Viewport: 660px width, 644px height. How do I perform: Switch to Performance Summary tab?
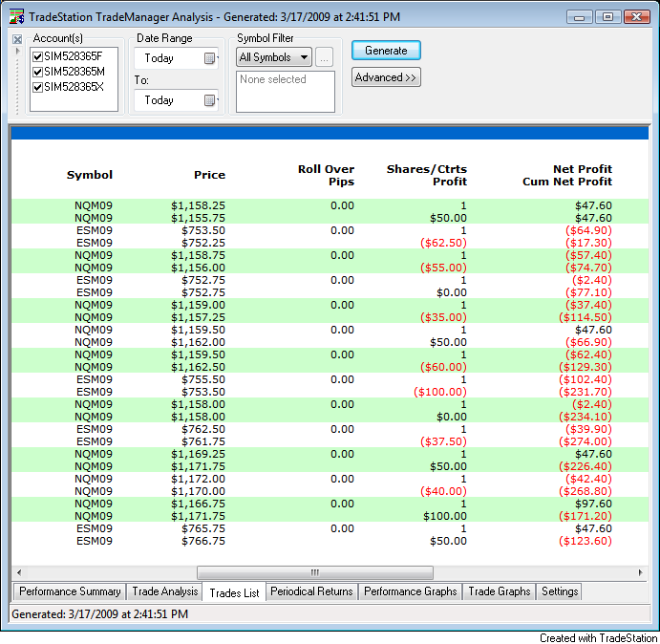point(70,591)
